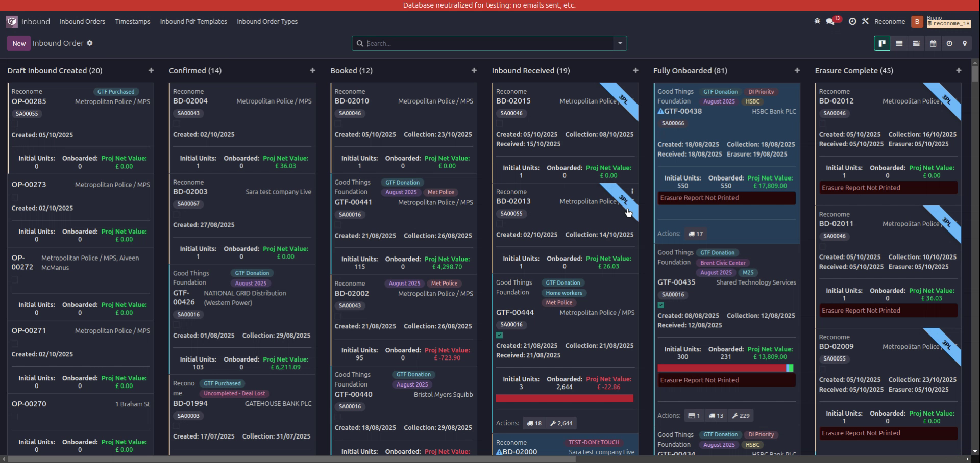The image size is (980, 463).
Task: Click the truck icon showing 17 actions
Action: click(x=696, y=234)
